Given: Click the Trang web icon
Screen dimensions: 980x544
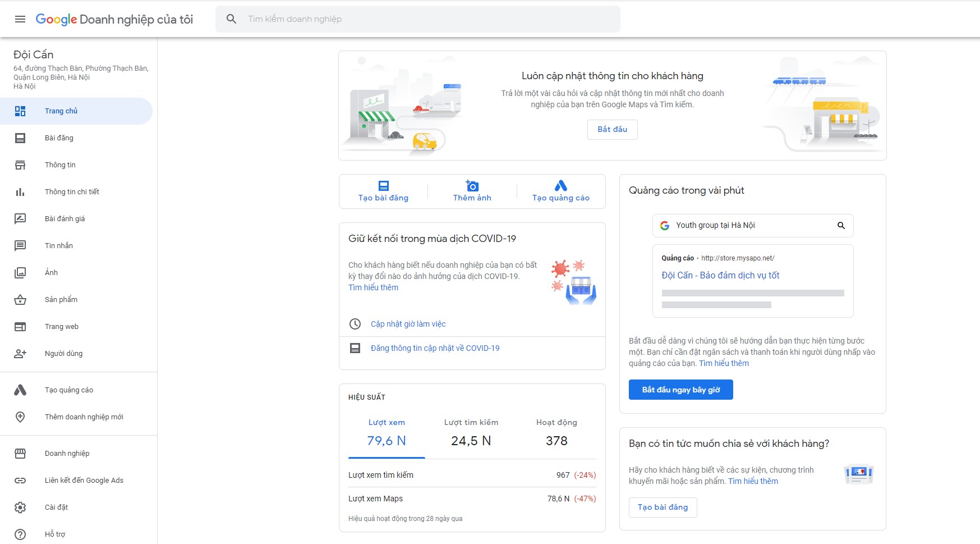Looking at the screenshot, I should (x=20, y=327).
